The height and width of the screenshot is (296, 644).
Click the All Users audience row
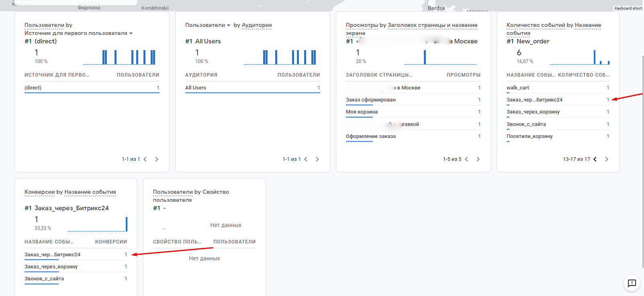click(x=196, y=88)
